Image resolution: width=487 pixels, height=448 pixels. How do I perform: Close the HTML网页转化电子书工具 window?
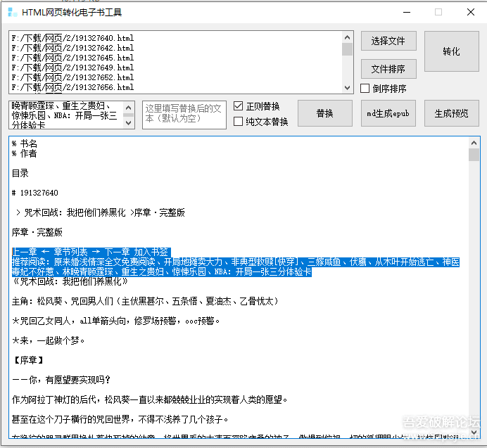pos(471,12)
